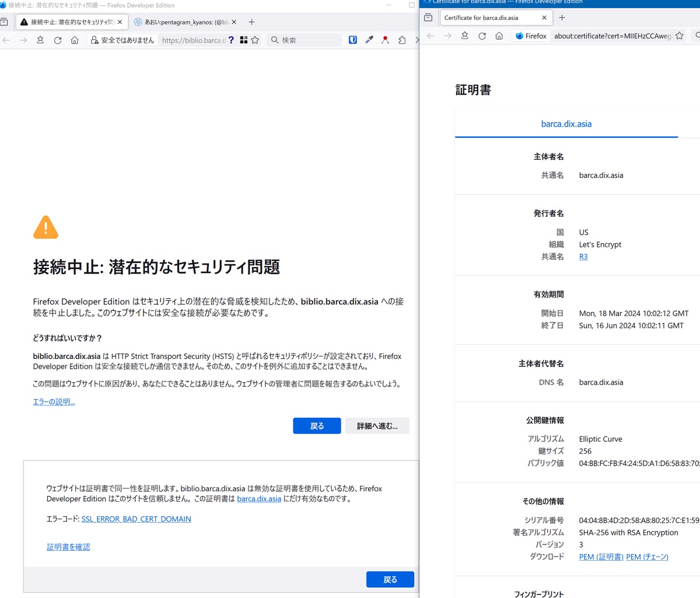The width and height of the screenshot is (700, 598).
Task: Go forward in the left window
Action: point(23,40)
